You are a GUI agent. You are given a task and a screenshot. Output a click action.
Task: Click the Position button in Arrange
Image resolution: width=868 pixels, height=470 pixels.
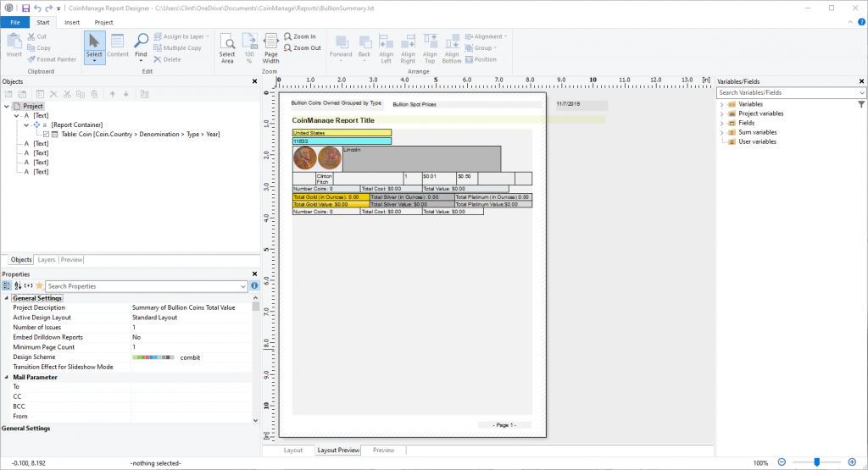coord(481,59)
